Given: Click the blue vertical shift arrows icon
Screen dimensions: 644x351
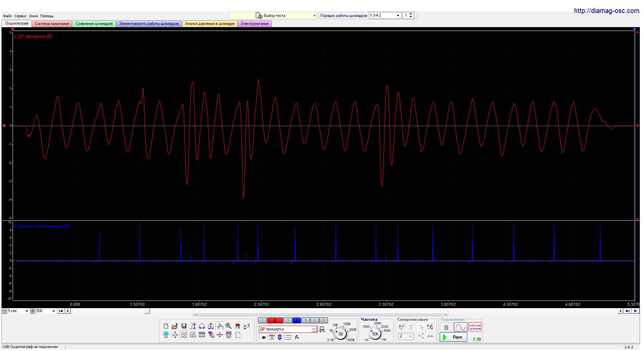Looking at the screenshot, I should [280, 337].
